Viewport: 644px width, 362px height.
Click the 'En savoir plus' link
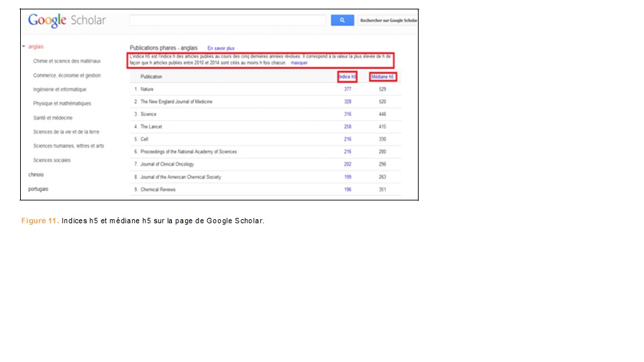pyautogui.click(x=221, y=48)
